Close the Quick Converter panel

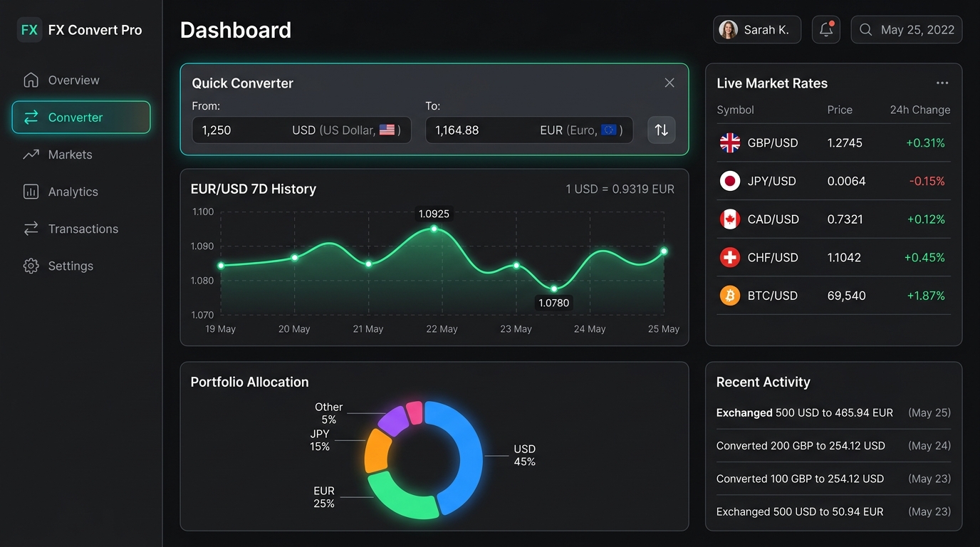click(669, 83)
